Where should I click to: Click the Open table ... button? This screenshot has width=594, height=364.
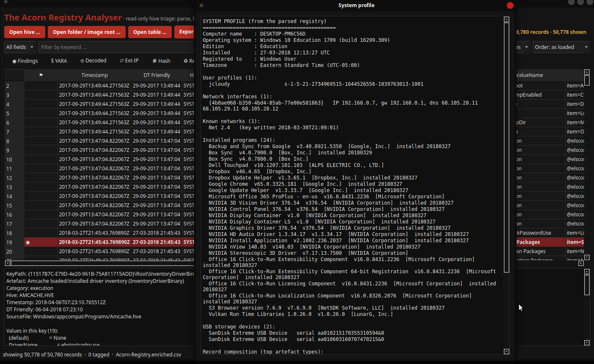tap(150, 32)
